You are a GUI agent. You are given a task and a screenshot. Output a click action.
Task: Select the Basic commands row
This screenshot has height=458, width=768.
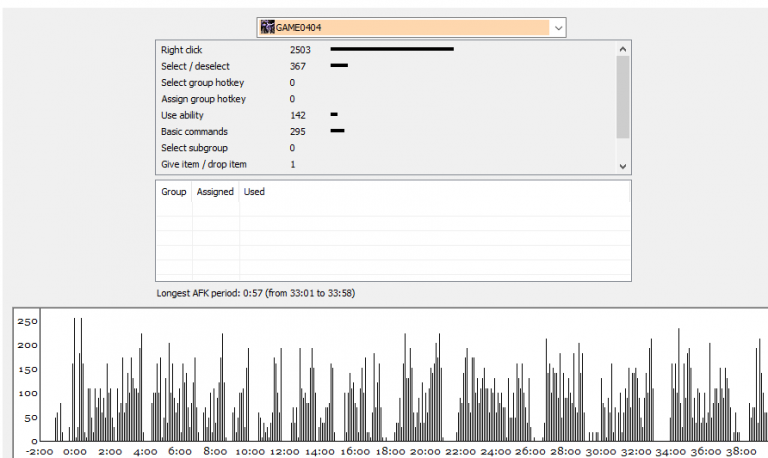pos(386,131)
